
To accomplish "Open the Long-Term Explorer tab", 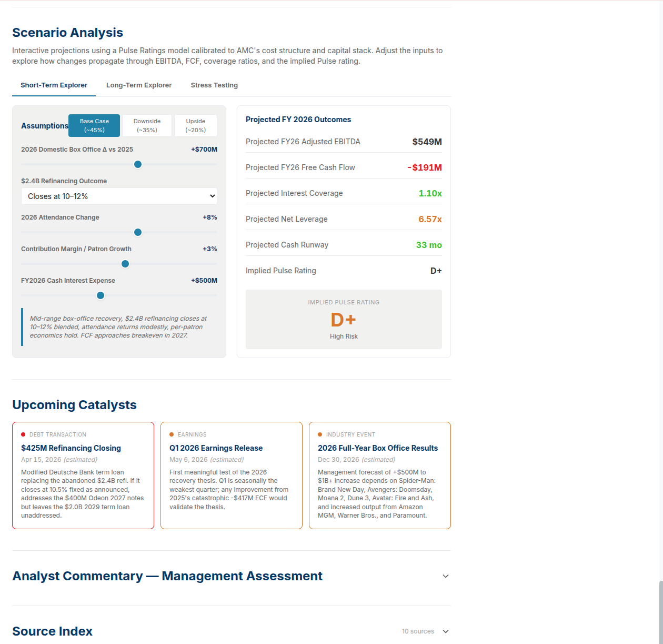I will click(x=139, y=85).
